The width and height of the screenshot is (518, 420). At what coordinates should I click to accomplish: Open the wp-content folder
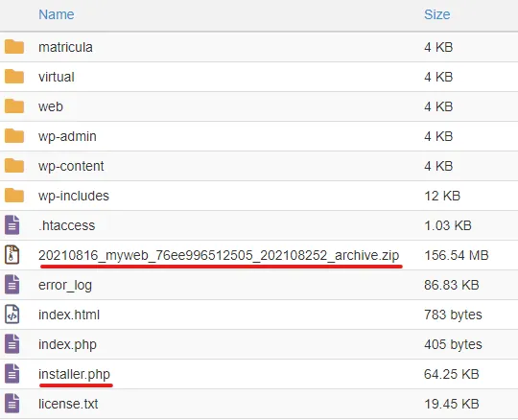tap(71, 166)
